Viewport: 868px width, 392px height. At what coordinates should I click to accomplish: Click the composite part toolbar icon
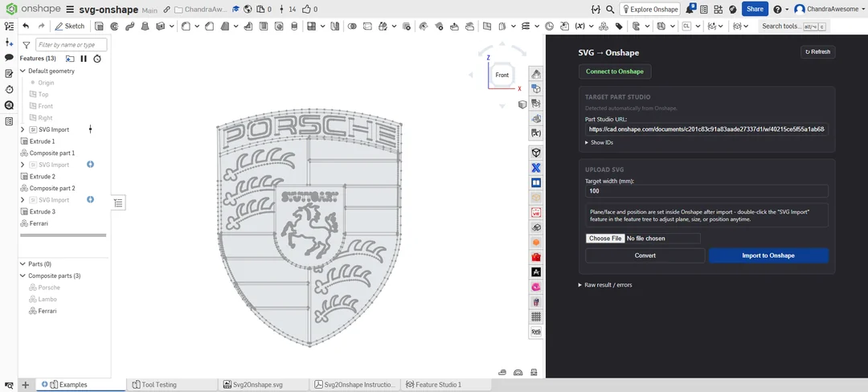click(604, 26)
